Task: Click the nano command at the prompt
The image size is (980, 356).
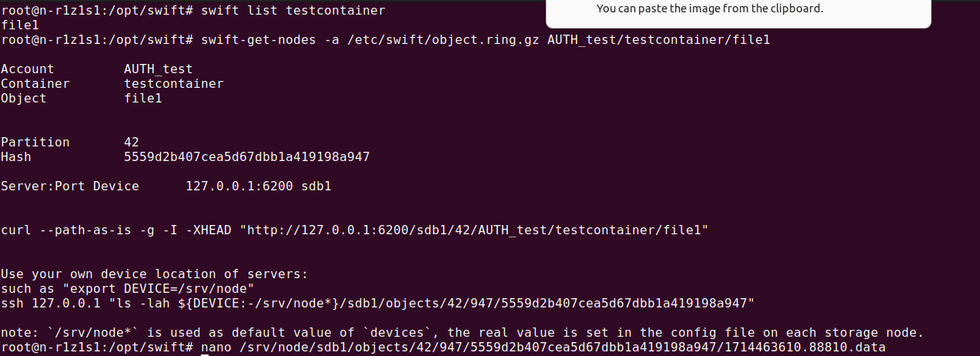Action: (216, 348)
